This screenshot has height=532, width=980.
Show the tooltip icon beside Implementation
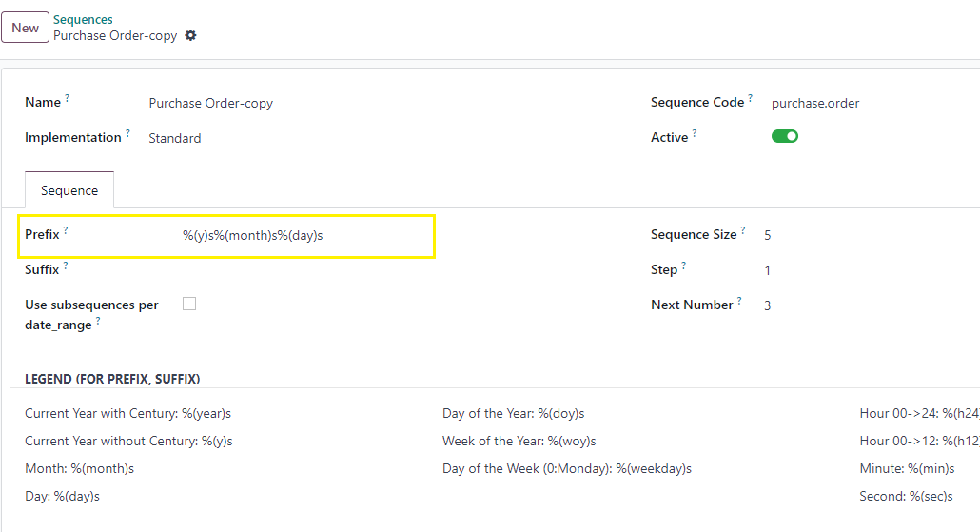(127, 132)
